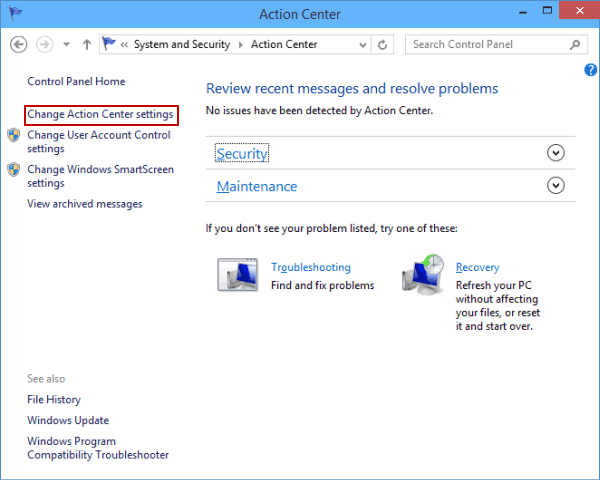Viewport: 600px width, 480px height.
Task: Open the address bar history dropdown
Action: [363, 45]
